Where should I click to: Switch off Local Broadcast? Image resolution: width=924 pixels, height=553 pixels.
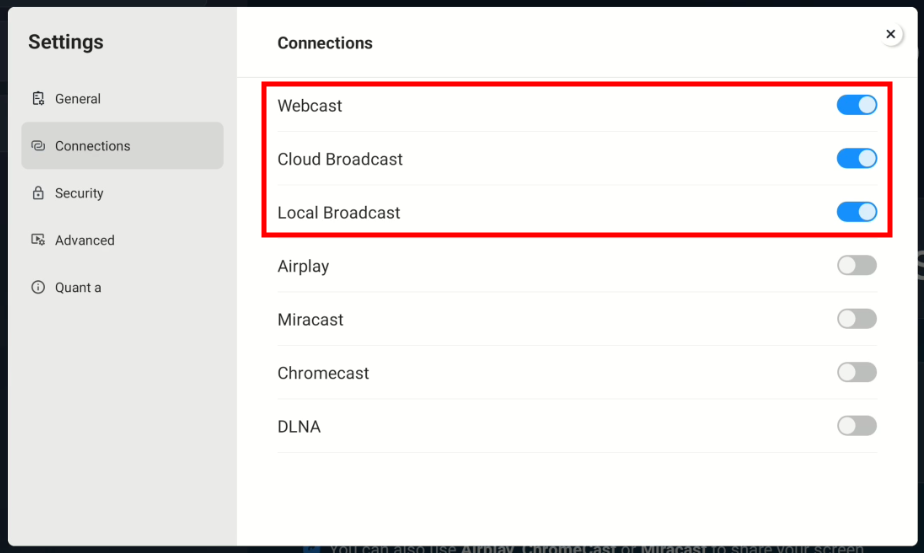coord(856,212)
